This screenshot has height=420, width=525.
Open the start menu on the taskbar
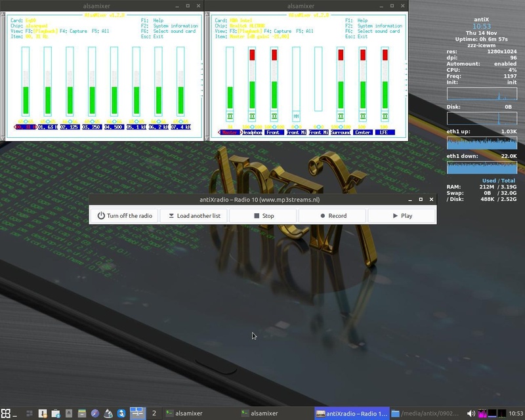6,413
